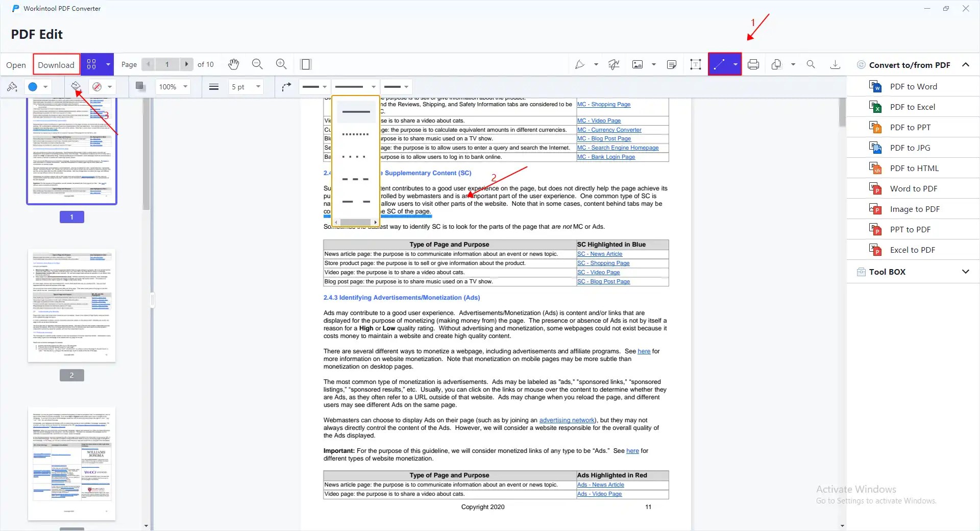Collapse the Convert to/from PDF panel
980x531 pixels.
(966, 65)
